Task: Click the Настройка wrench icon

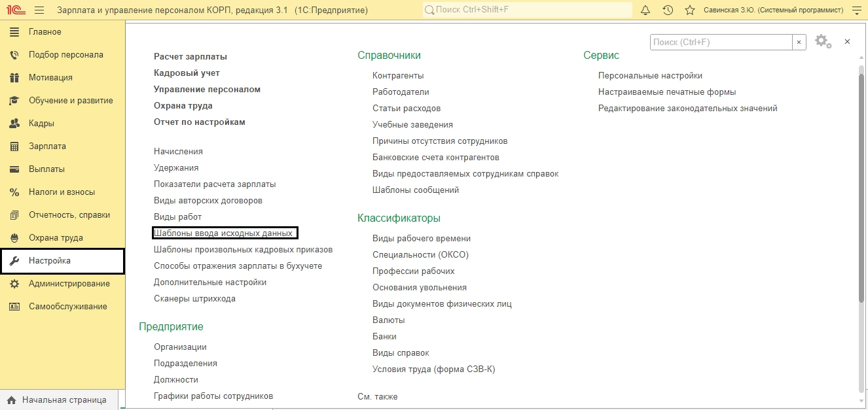Action: pos(14,261)
